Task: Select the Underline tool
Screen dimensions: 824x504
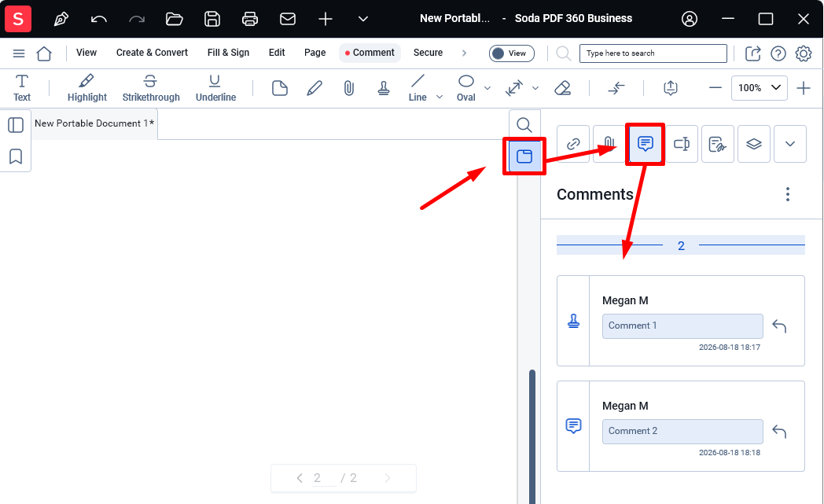Action: (215, 88)
